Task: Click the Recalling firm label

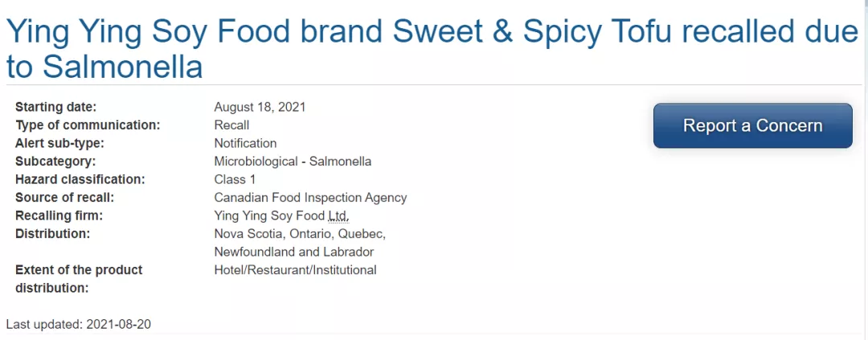Action: click(x=59, y=216)
